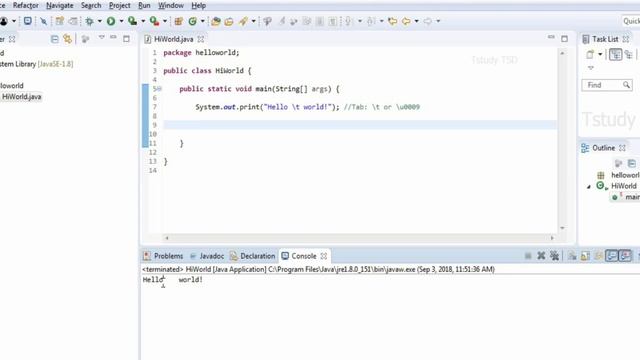Click the Debug bug icon in toolbar

click(x=89, y=21)
